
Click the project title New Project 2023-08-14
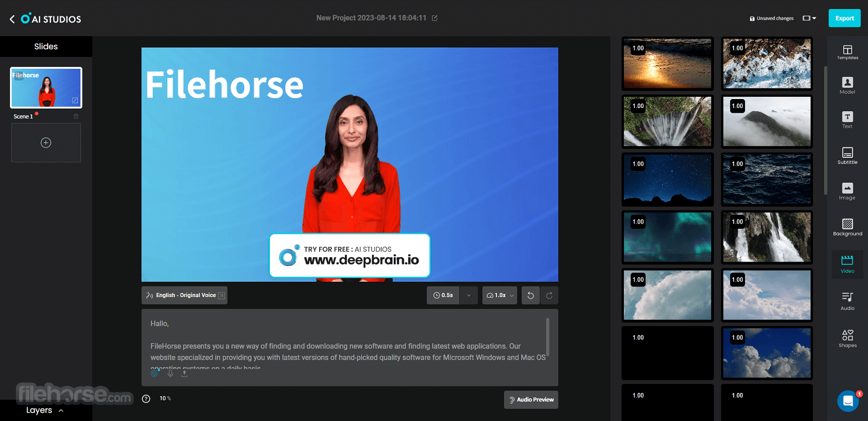[371, 18]
